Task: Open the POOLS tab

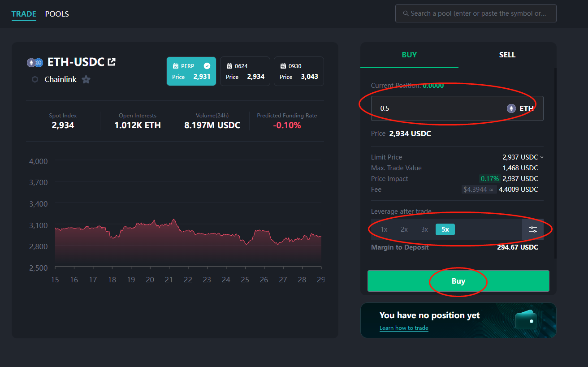Action: 57,14
